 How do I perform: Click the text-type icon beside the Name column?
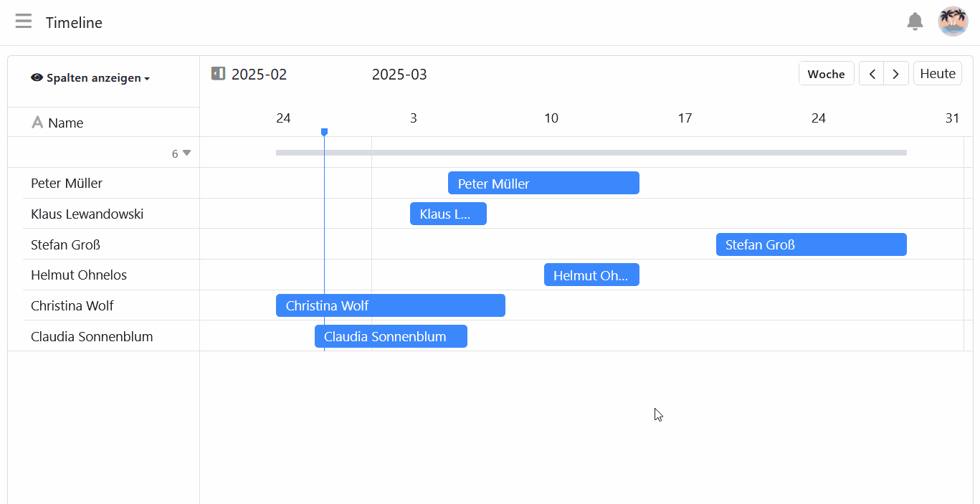[x=37, y=123]
